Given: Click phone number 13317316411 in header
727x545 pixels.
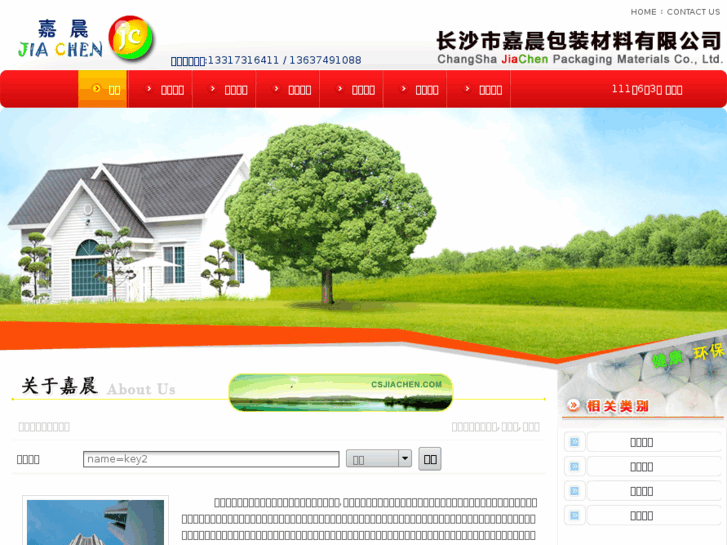Looking at the screenshot, I should (x=243, y=60).
